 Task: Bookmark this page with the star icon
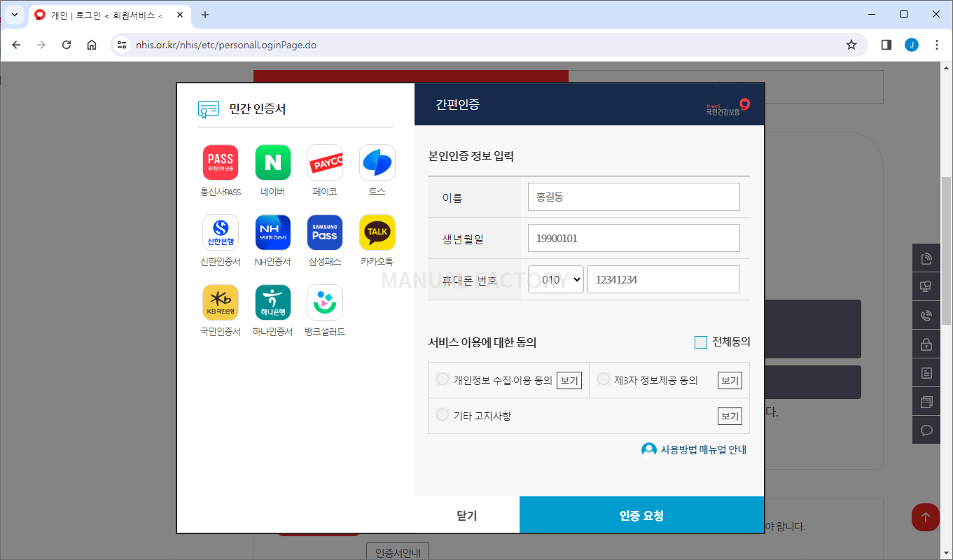851,45
